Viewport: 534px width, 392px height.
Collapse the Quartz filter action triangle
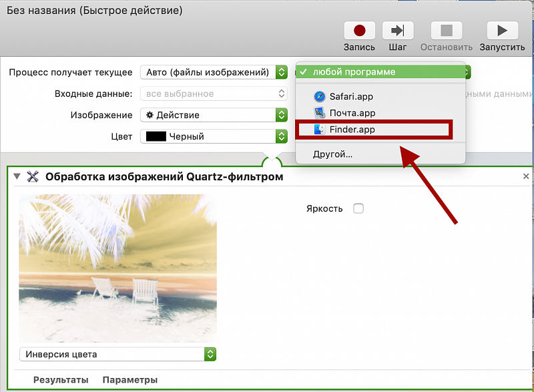(x=17, y=176)
